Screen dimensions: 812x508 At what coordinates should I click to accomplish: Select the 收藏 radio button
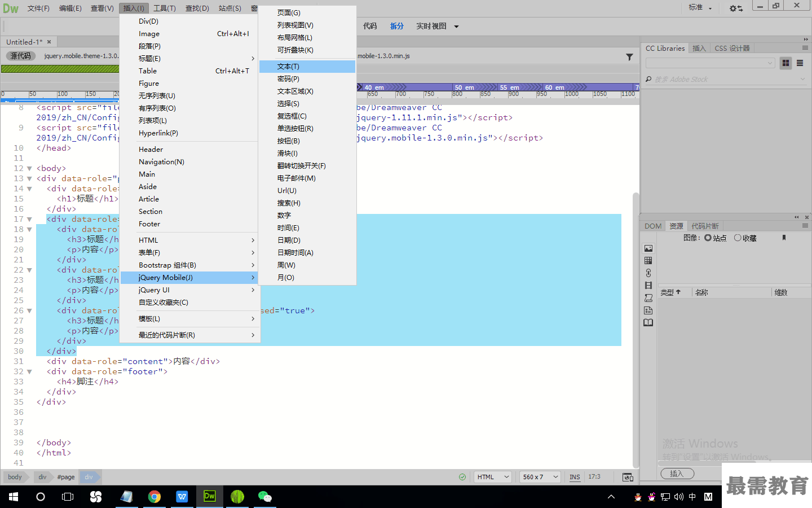click(738, 238)
